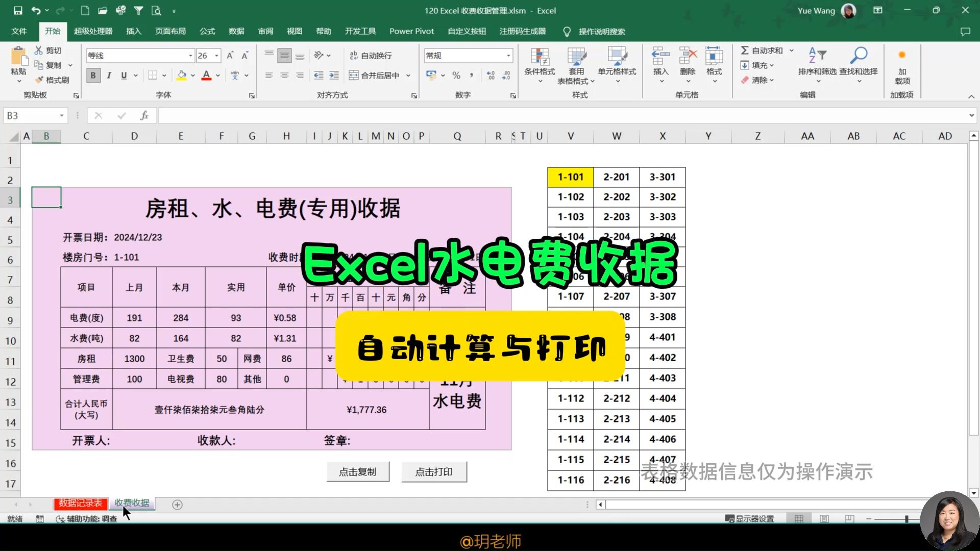Click the yellow fill color bucket
This screenshot has width=980, height=551.
[x=182, y=76]
